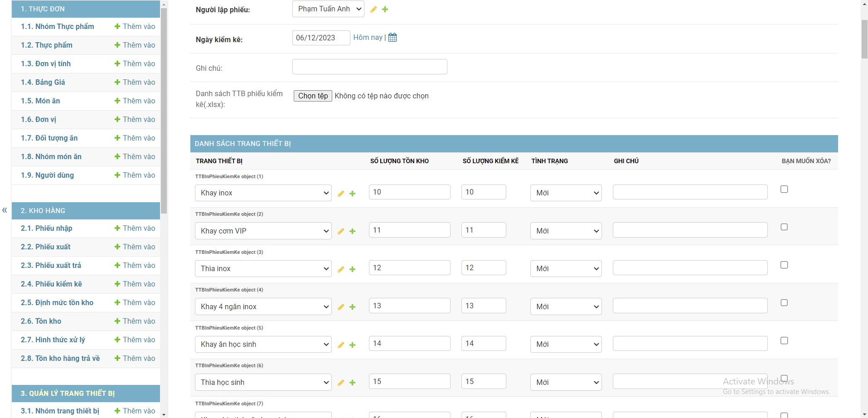Check the delete checkbox for Khay inox row
The width and height of the screenshot is (868, 418).
pos(784,189)
